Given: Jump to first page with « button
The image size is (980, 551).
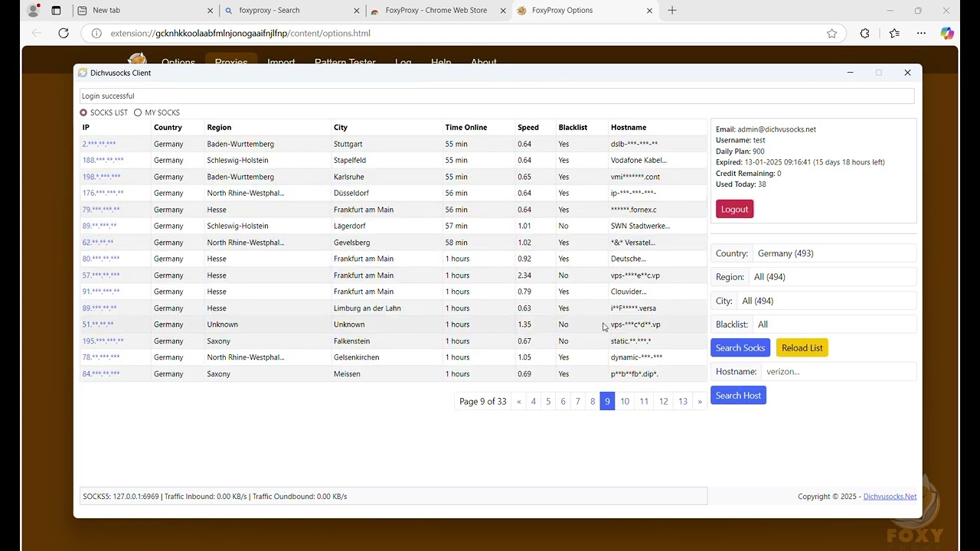Looking at the screenshot, I should coord(519,402).
